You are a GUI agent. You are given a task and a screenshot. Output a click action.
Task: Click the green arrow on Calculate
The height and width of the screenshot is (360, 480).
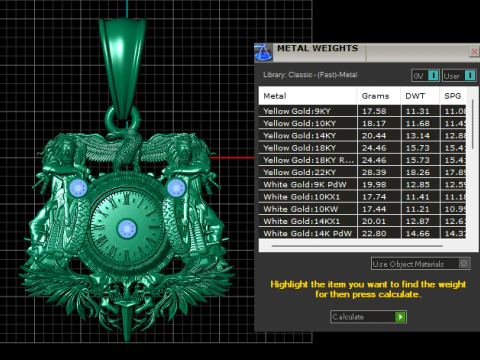[x=400, y=317]
